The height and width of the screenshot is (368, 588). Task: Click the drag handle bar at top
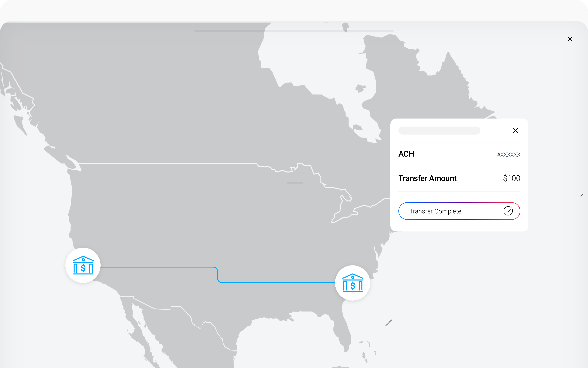[294, 31]
